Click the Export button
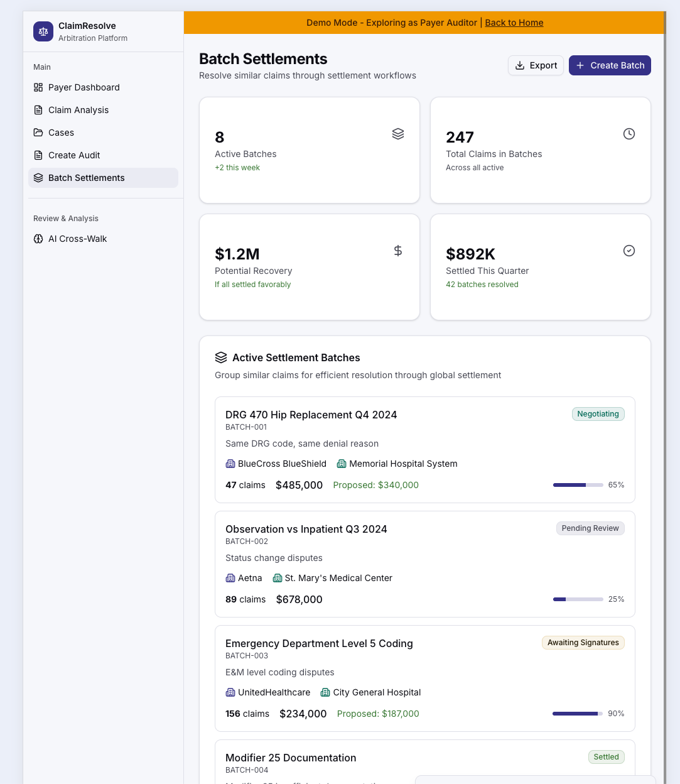Screen dimensions: 680x784 click(x=536, y=65)
